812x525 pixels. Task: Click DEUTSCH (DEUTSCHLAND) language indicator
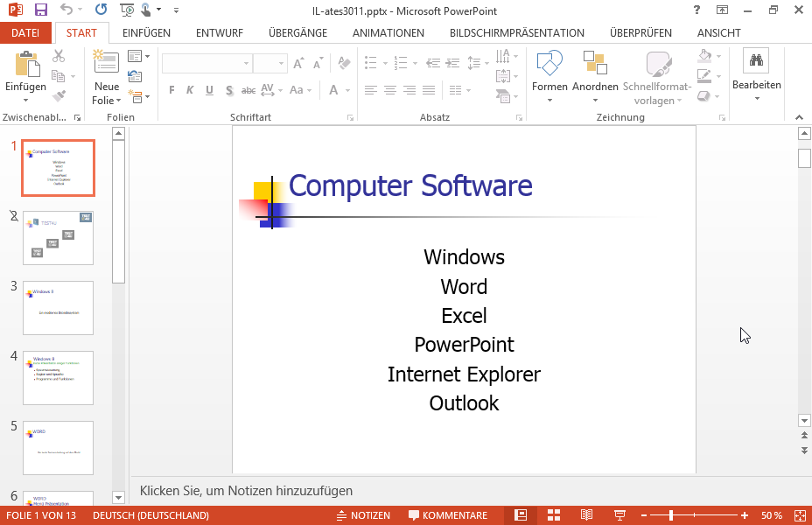click(150, 515)
